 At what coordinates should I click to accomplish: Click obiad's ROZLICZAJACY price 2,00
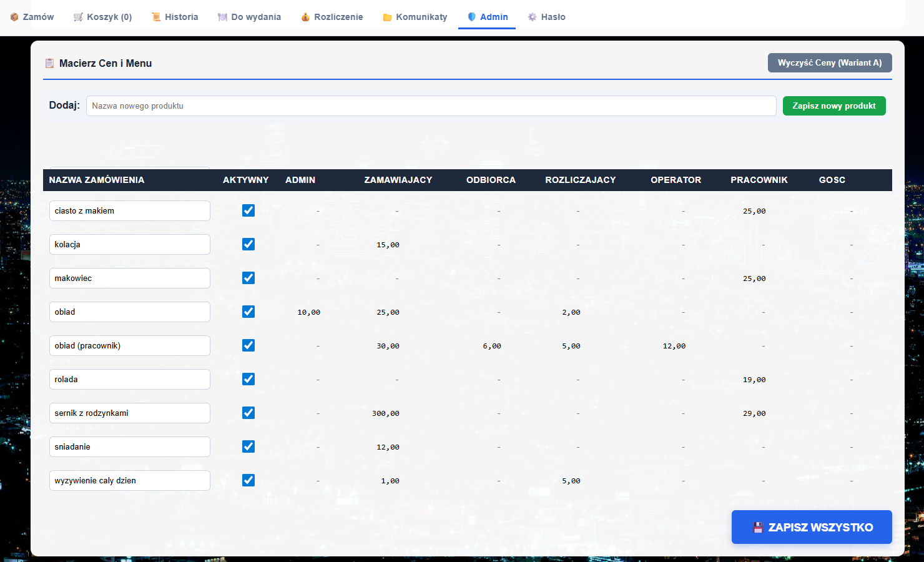click(571, 312)
